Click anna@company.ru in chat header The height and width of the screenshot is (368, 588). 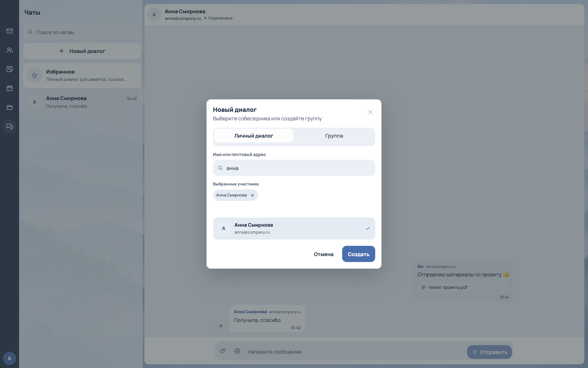(183, 18)
